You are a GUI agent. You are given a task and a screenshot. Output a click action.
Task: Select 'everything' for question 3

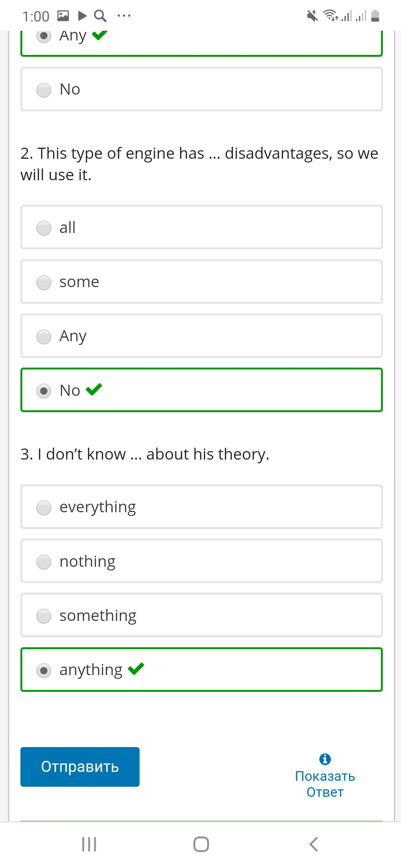[x=202, y=507]
